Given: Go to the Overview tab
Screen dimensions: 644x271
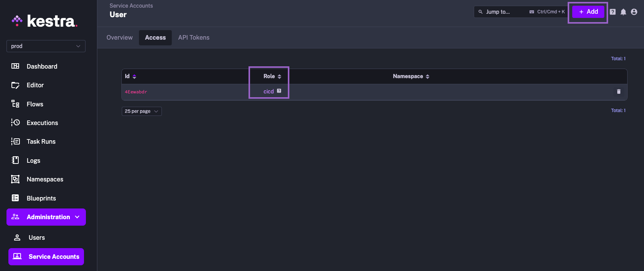Looking at the screenshot, I should pyautogui.click(x=119, y=37).
